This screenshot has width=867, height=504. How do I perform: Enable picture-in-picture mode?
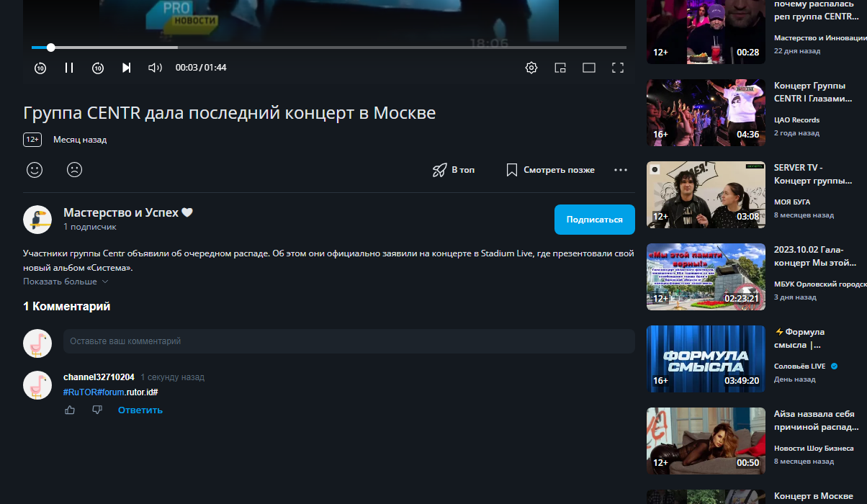coord(560,68)
